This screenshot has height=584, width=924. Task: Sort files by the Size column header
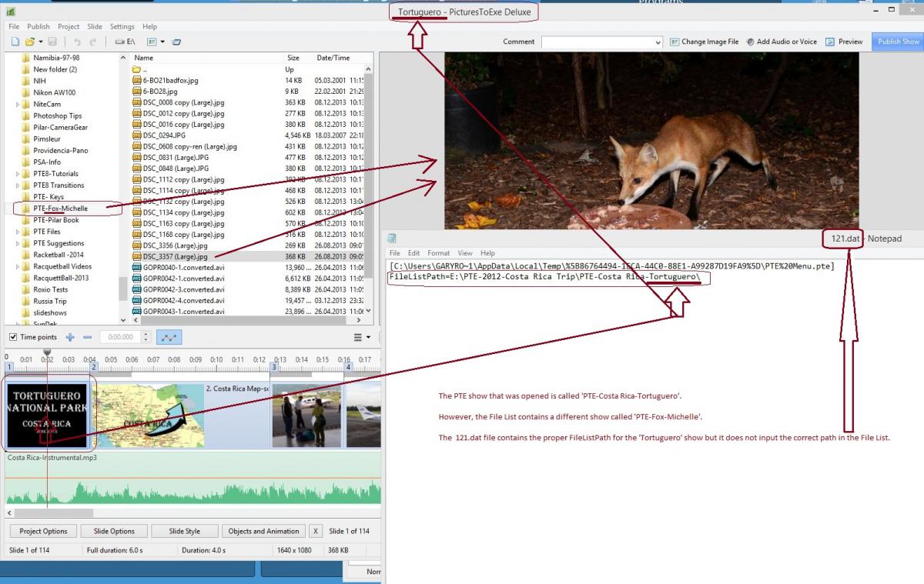tap(295, 58)
